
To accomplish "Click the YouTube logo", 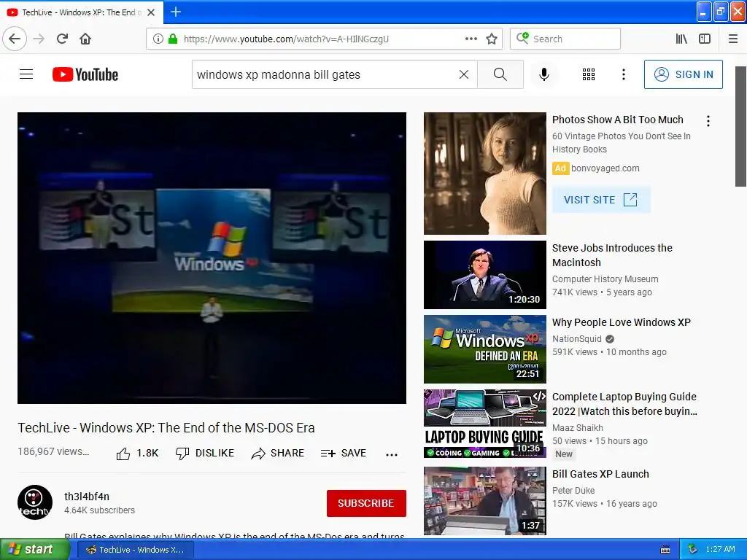I will point(85,74).
